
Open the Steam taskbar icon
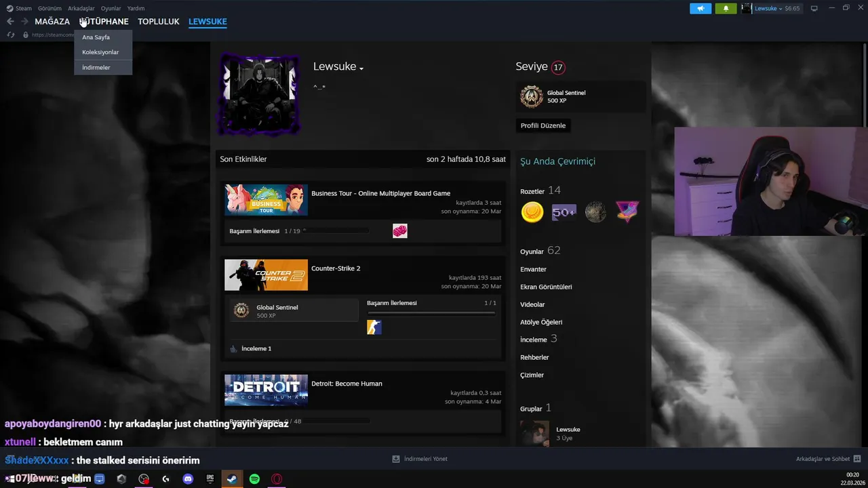pyautogui.click(x=232, y=479)
